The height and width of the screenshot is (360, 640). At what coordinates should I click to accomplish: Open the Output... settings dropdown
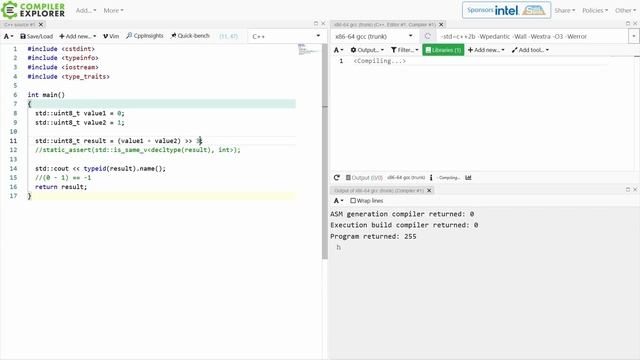(x=367, y=50)
